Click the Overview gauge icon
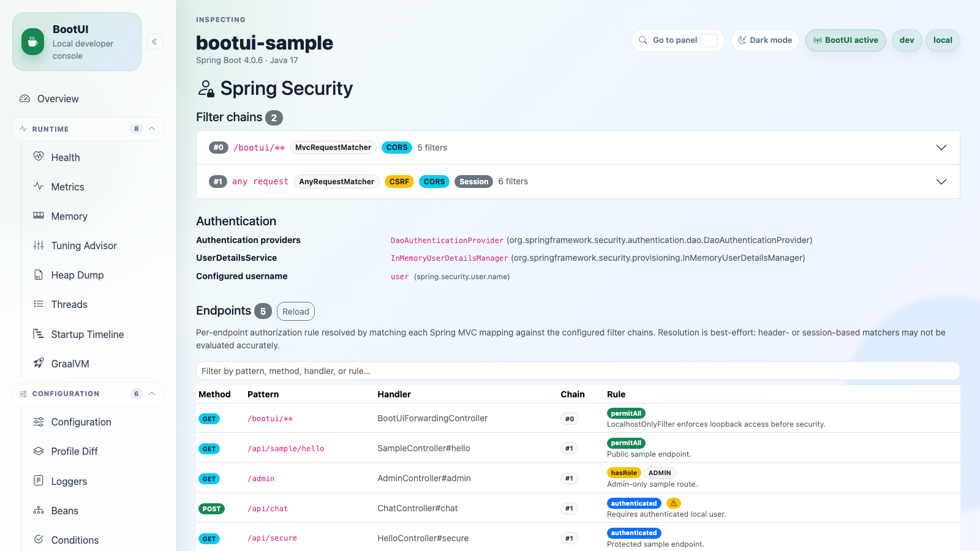The width and height of the screenshot is (980, 551). pyautogui.click(x=25, y=99)
